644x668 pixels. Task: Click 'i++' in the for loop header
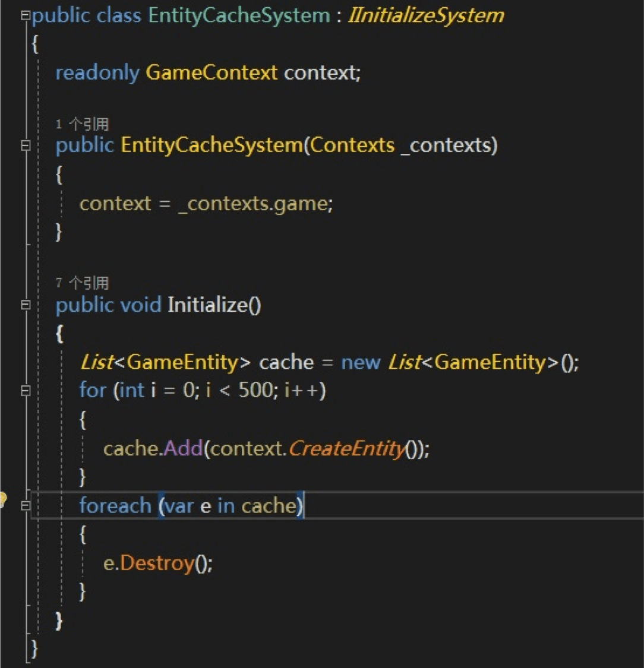302,390
